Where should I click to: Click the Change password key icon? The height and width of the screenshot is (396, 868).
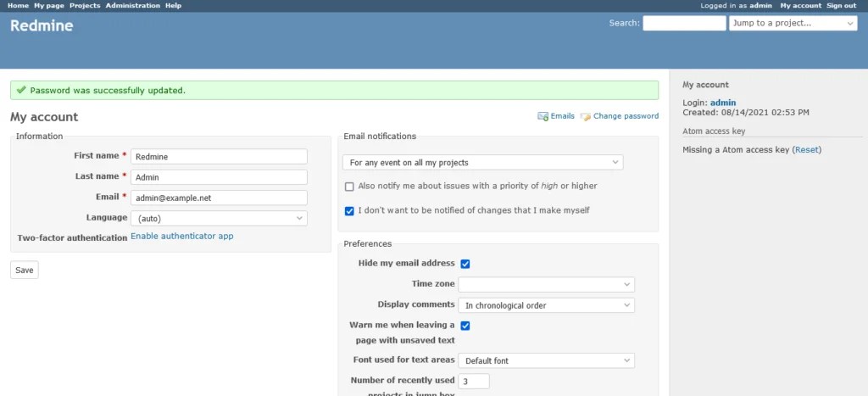(585, 116)
